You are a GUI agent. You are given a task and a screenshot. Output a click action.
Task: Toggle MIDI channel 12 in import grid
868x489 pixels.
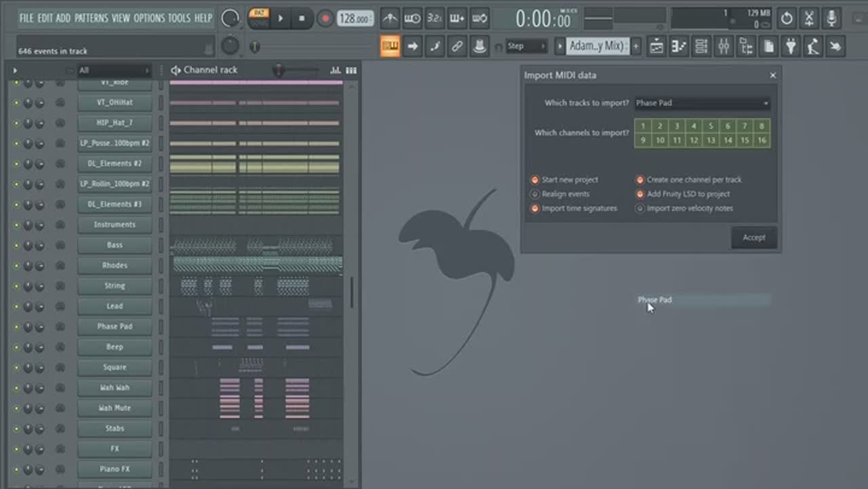(x=694, y=140)
